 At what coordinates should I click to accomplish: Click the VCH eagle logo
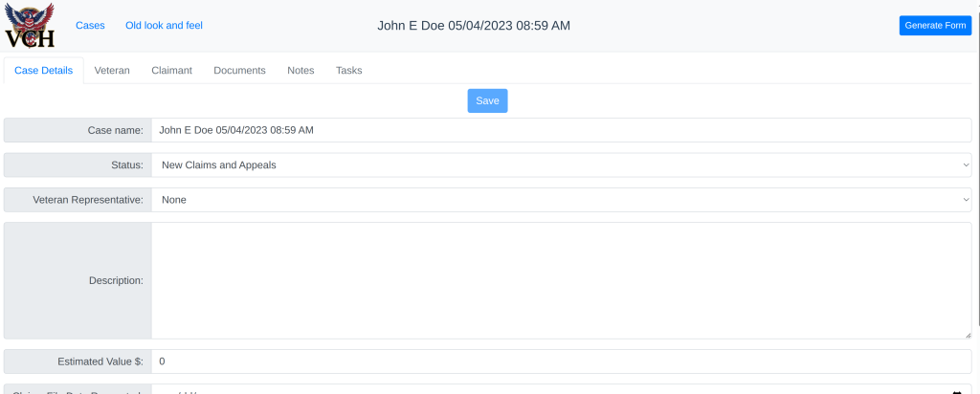30,26
